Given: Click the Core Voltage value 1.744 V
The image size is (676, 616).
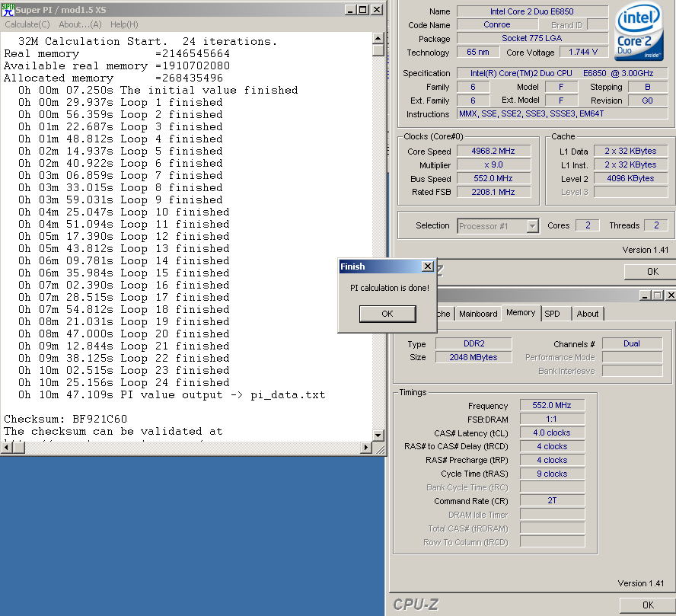Looking at the screenshot, I should click(583, 53).
